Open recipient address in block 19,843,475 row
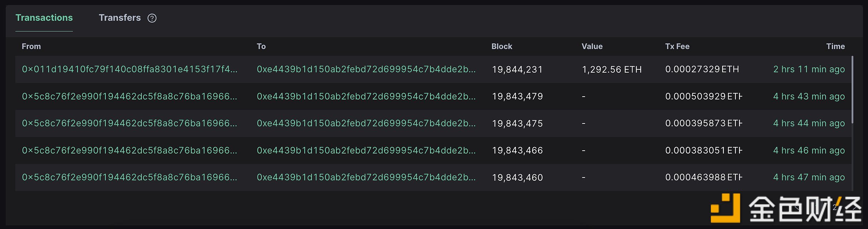 tap(366, 123)
